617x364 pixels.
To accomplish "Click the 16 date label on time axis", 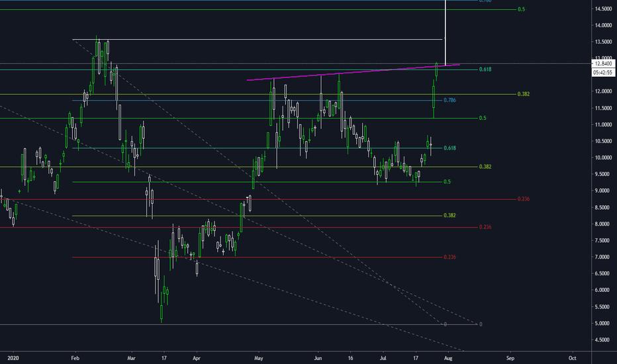I will (351, 358).
